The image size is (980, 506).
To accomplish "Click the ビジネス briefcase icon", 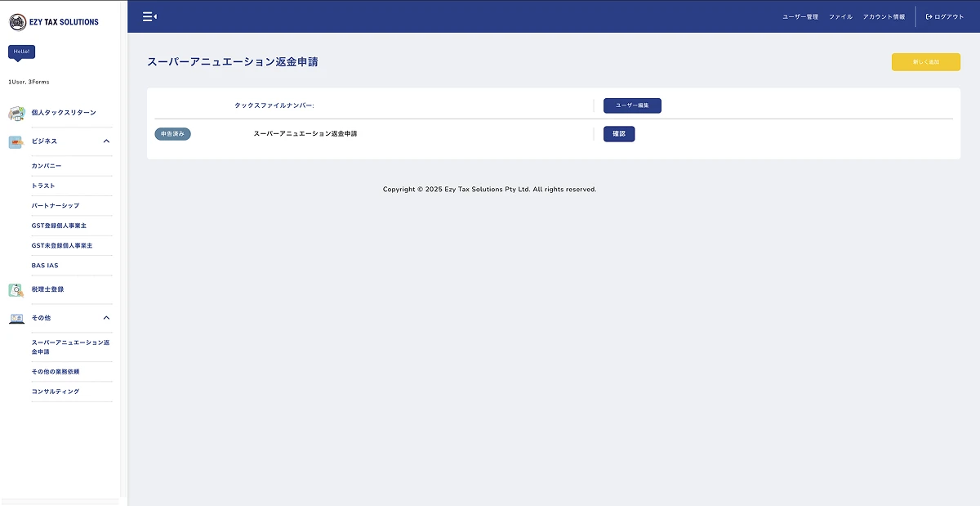I will point(16,141).
